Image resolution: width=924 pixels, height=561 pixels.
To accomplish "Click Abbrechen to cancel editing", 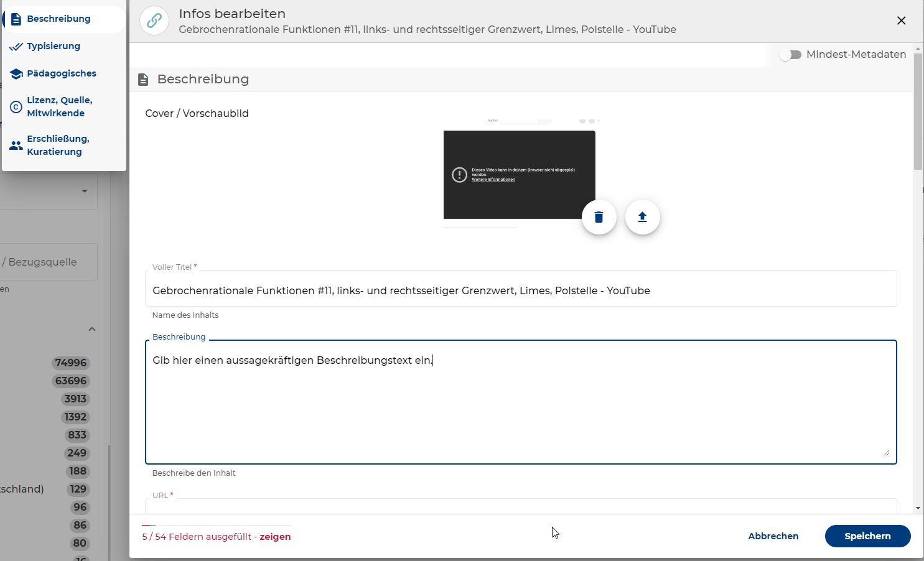I will 773,536.
